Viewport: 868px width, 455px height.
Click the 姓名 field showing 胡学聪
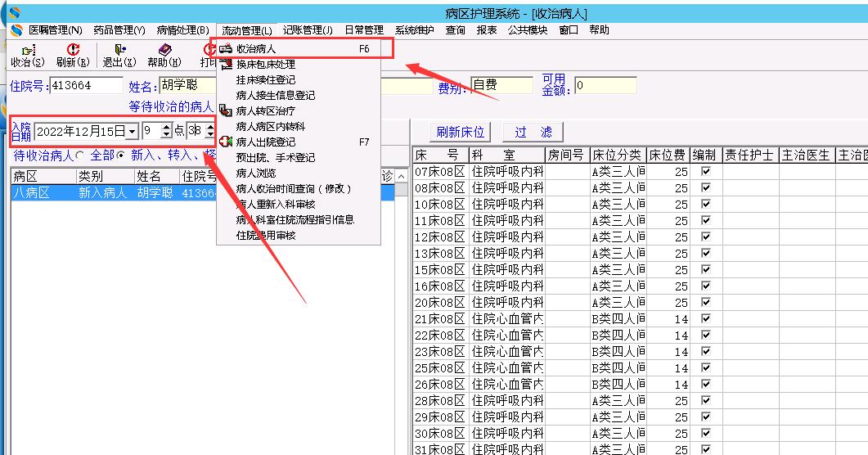pos(187,85)
